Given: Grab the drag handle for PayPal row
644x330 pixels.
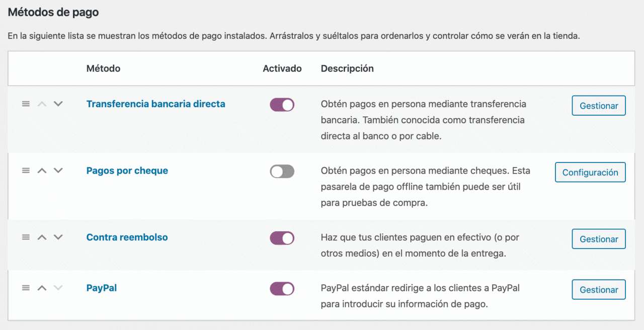Looking at the screenshot, I should [26, 288].
